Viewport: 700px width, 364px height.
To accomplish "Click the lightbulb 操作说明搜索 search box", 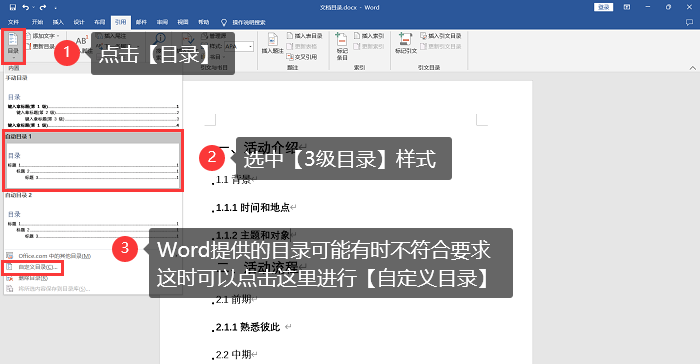I will tap(244, 22).
